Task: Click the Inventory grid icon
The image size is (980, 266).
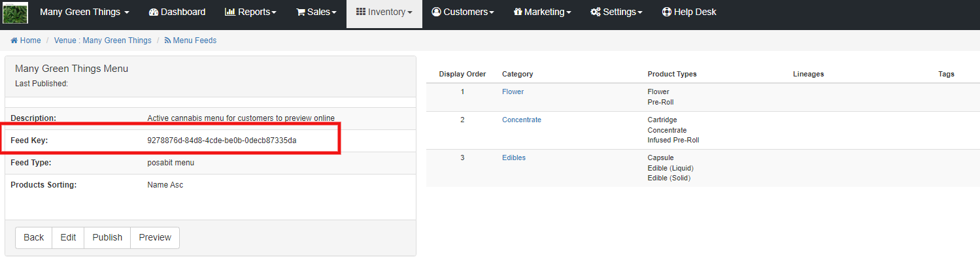Action: click(361, 12)
